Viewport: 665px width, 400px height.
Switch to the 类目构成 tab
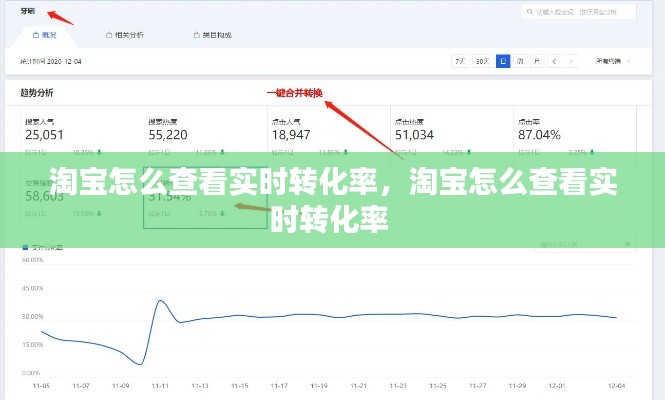click(210, 35)
